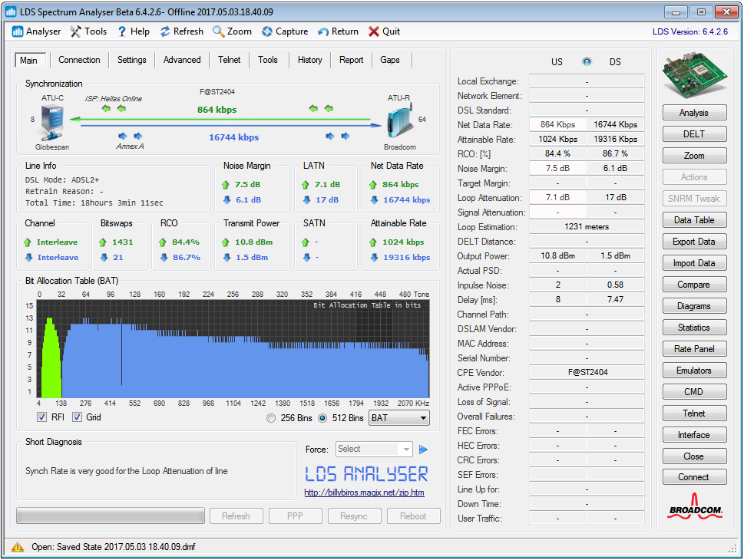Open the billybiros.magix.net link

[x=364, y=492]
